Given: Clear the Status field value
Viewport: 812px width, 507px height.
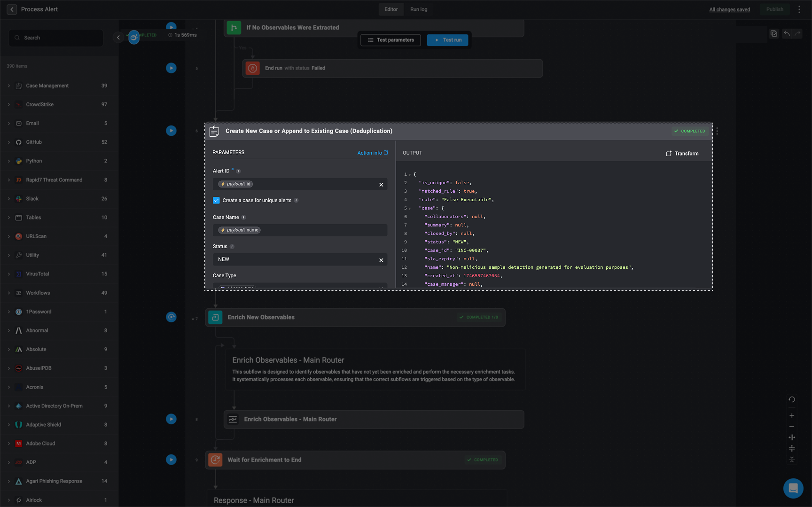Looking at the screenshot, I should tap(381, 260).
